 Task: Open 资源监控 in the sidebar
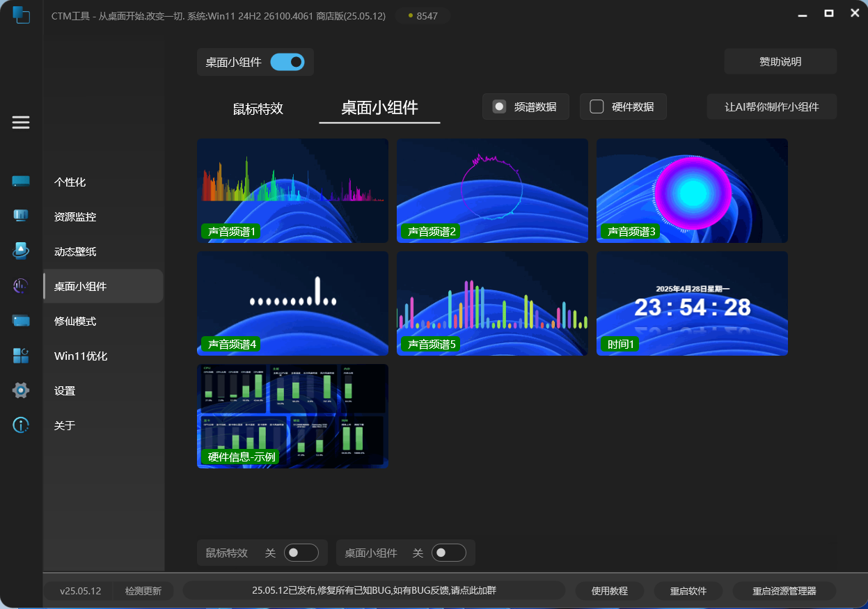[x=103, y=216]
